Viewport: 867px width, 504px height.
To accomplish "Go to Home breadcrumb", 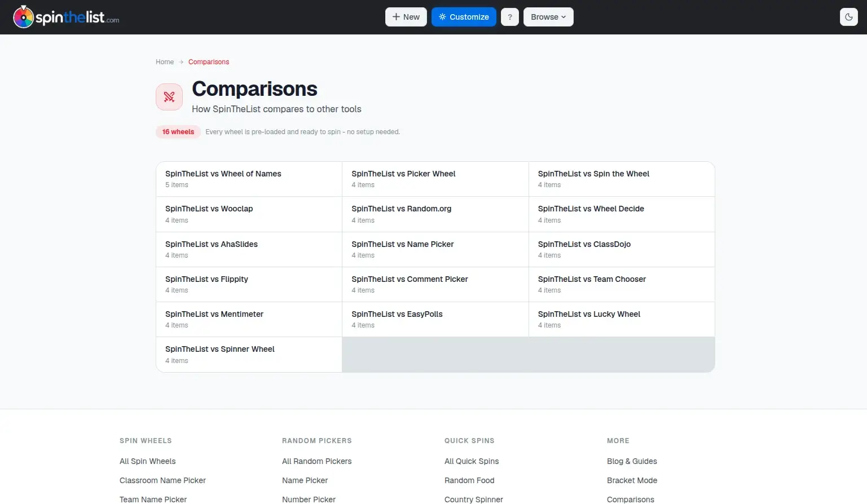I will (165, 62).
